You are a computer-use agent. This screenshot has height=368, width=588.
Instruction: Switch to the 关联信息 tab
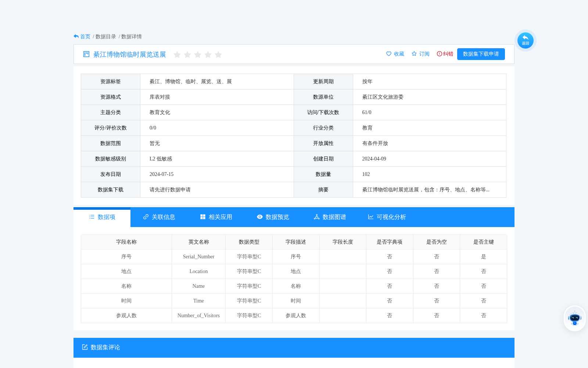pos(159,217)
